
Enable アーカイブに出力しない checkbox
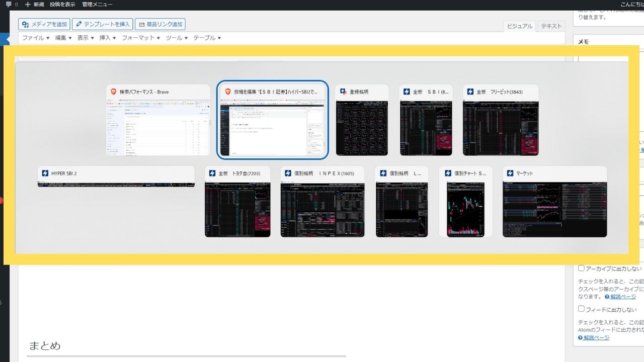pos(581,268)
